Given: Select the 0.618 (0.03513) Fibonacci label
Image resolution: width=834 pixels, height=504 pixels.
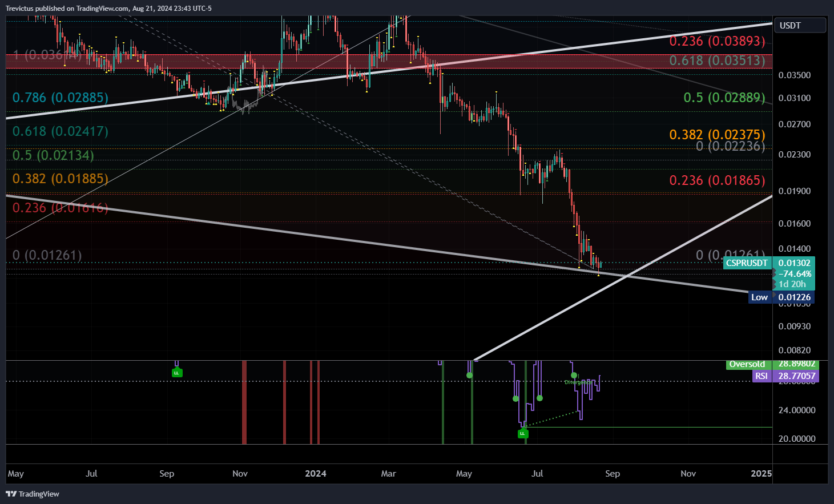Looking at the screenshot, I should pos(717,61).
